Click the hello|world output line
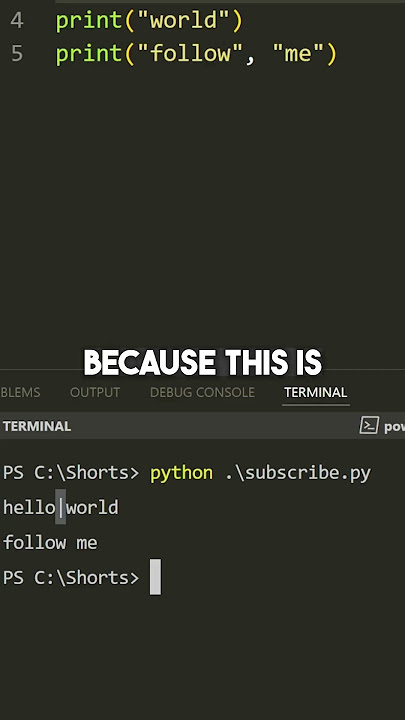This screenshot has height=720, width=405. [61, 508]
